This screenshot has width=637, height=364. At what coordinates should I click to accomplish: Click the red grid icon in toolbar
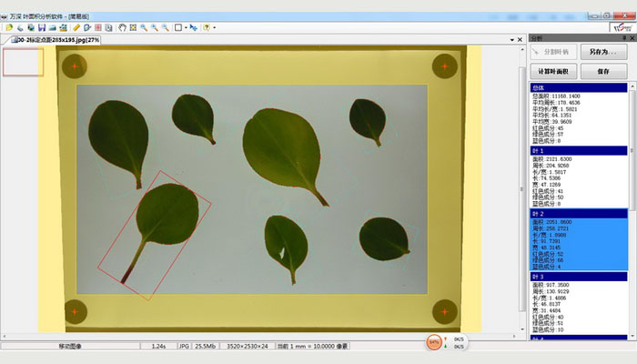point(98,27)
